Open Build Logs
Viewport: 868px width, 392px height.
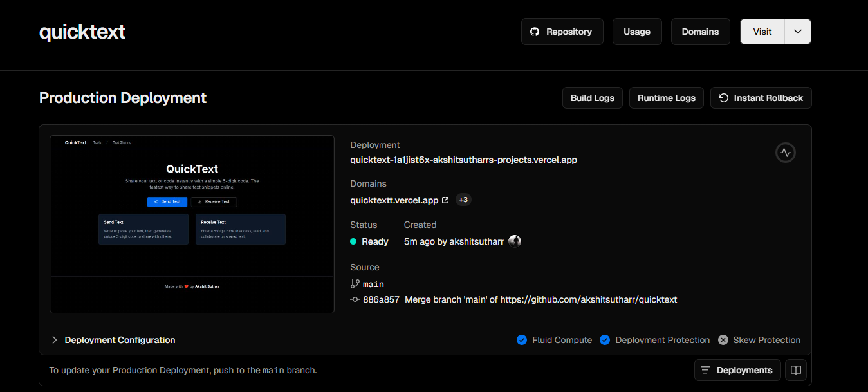click(x=593, y=98)
